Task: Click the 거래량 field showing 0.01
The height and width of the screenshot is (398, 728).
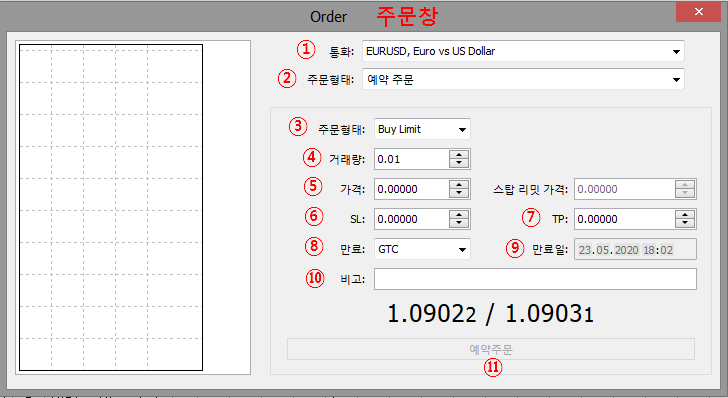Action: click(412, 159)
